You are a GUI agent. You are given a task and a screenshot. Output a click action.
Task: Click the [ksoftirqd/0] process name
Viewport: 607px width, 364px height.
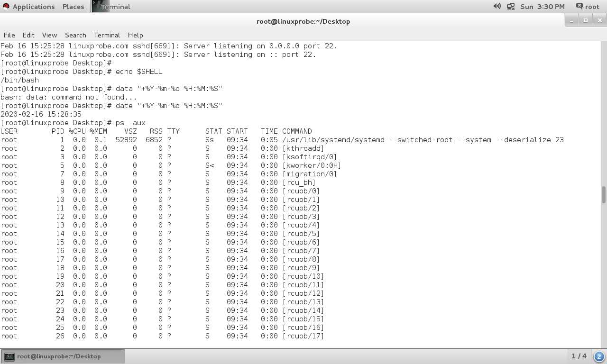click(310, 157)
